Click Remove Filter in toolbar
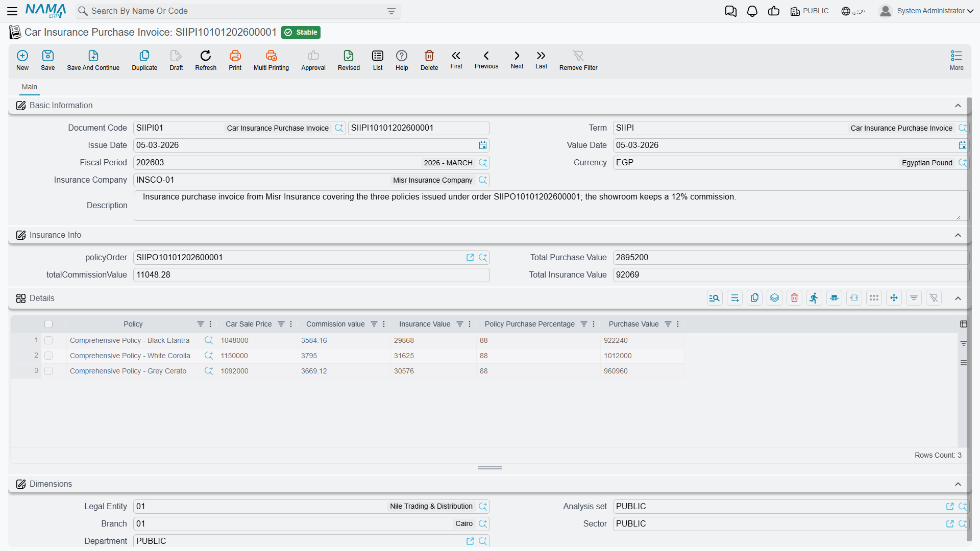The image size is (980, 551). pos(578,60)
